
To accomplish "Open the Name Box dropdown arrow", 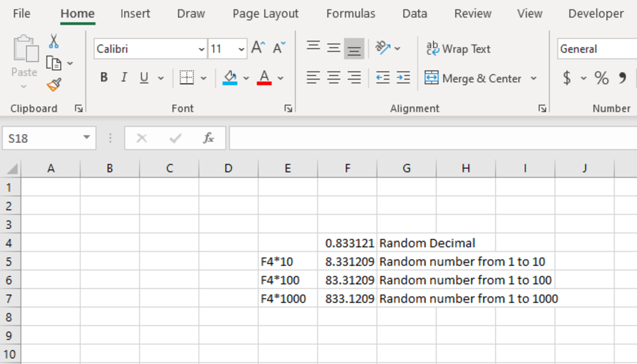I will [x=87, y=138].
